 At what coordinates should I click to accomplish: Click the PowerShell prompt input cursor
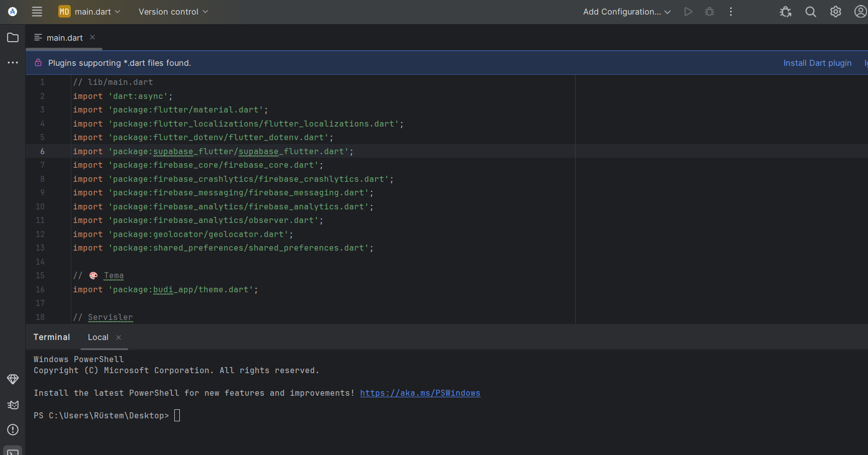tap(177, 415)
